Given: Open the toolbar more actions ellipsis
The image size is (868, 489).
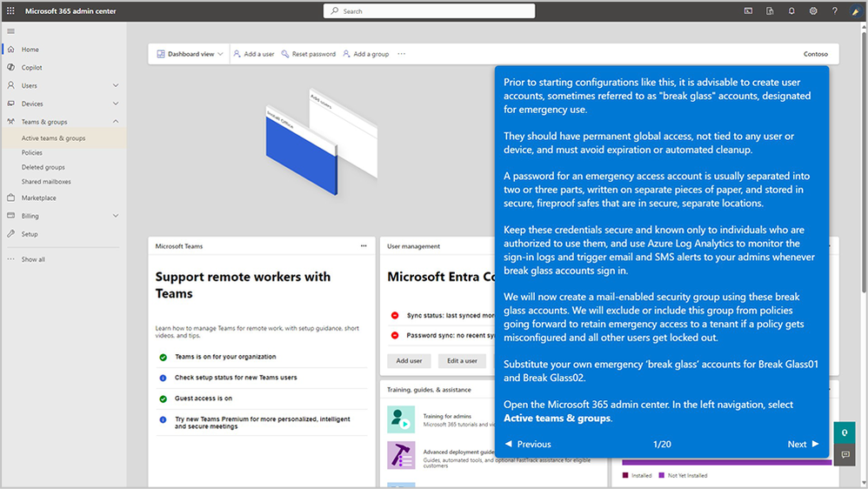Looking at the screenshot, I should (x=401, y=54).
